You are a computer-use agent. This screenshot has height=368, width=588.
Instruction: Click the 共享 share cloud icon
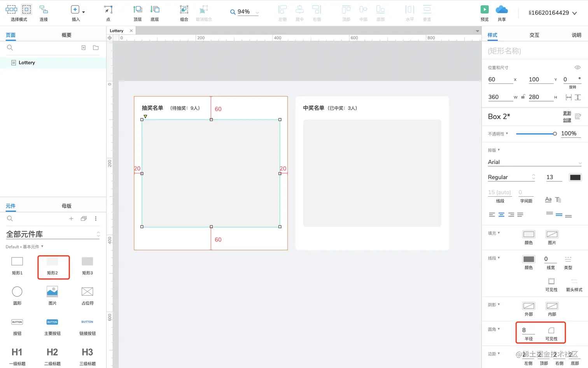pos(502,9)
